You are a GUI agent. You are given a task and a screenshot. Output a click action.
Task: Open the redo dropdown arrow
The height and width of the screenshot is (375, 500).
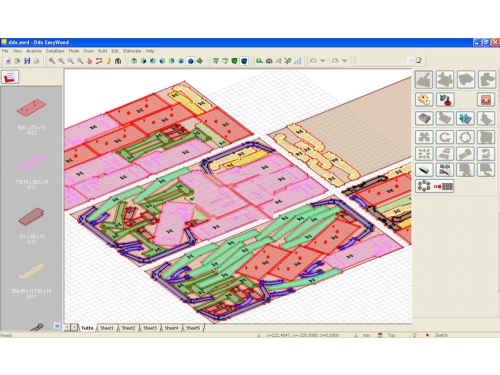[345, 61]
